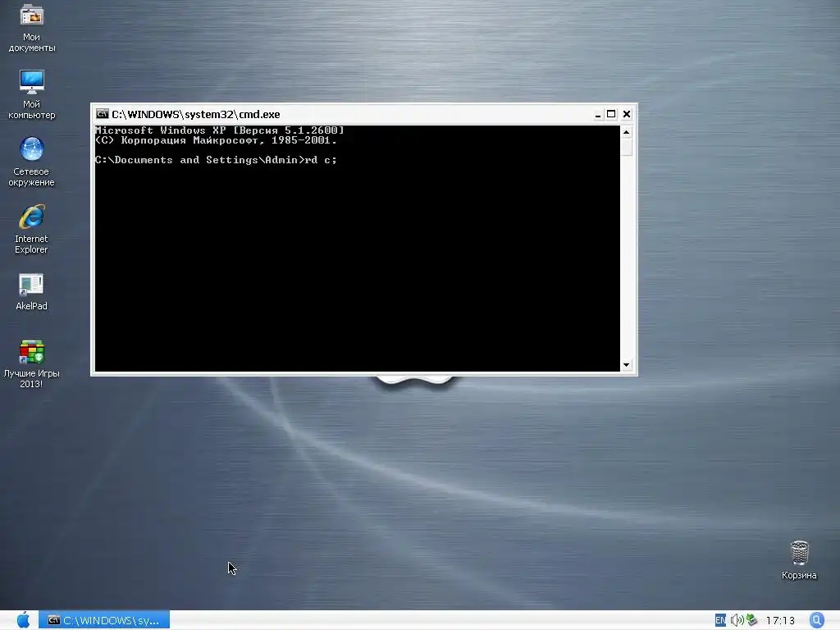Open the cmd.exe title bar system icon

[102, 114]
